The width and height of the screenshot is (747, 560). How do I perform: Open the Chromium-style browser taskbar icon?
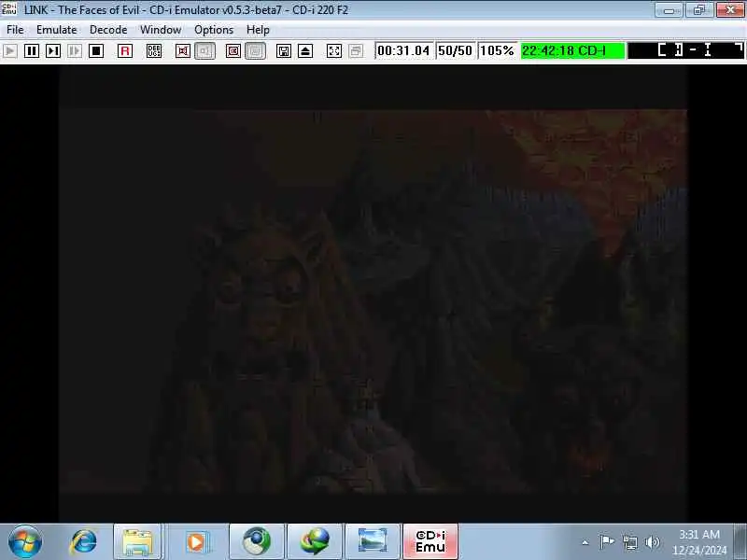[x=256, y=542]
